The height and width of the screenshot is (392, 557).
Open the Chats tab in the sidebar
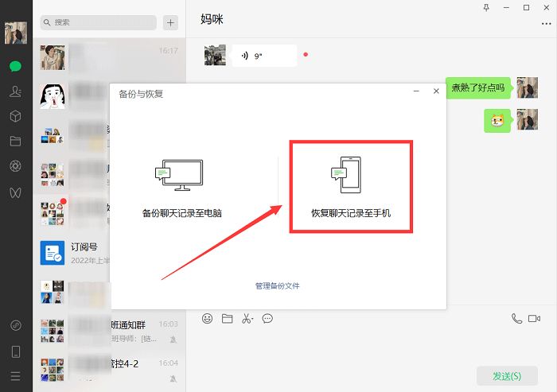tap(15, 67)
